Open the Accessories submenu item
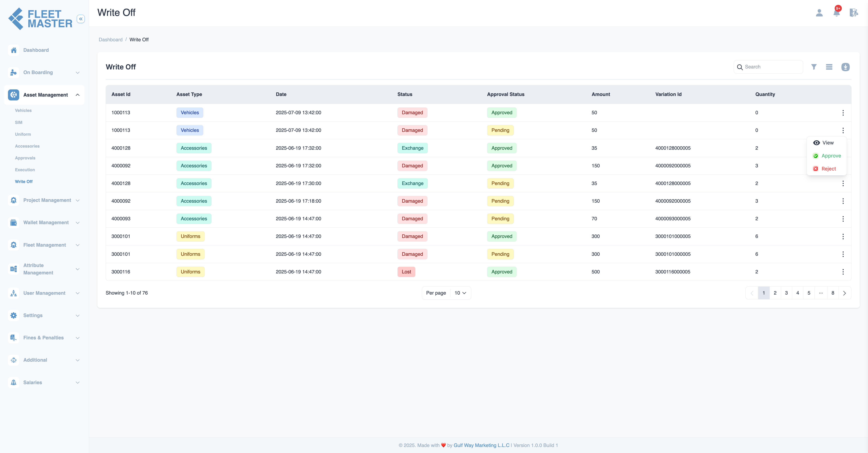 coord(27,146)
